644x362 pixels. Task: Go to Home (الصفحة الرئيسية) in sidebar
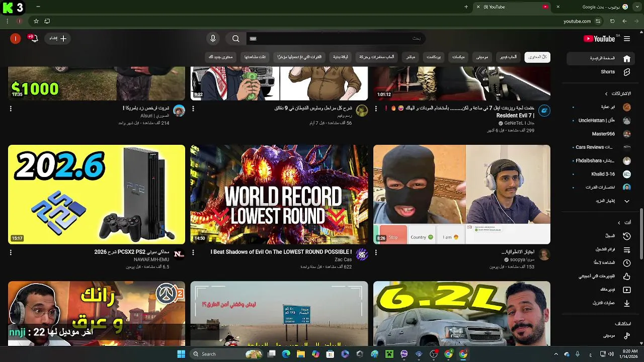[x=602, y=58]
